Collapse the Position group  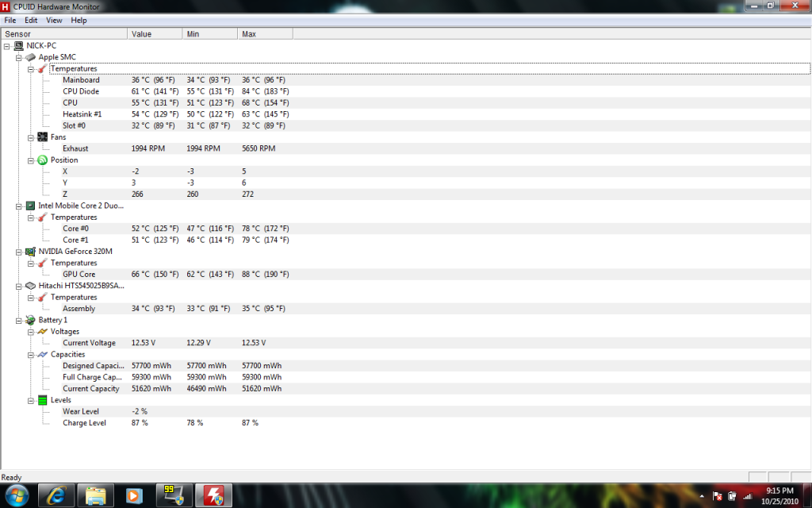(31, 160)
